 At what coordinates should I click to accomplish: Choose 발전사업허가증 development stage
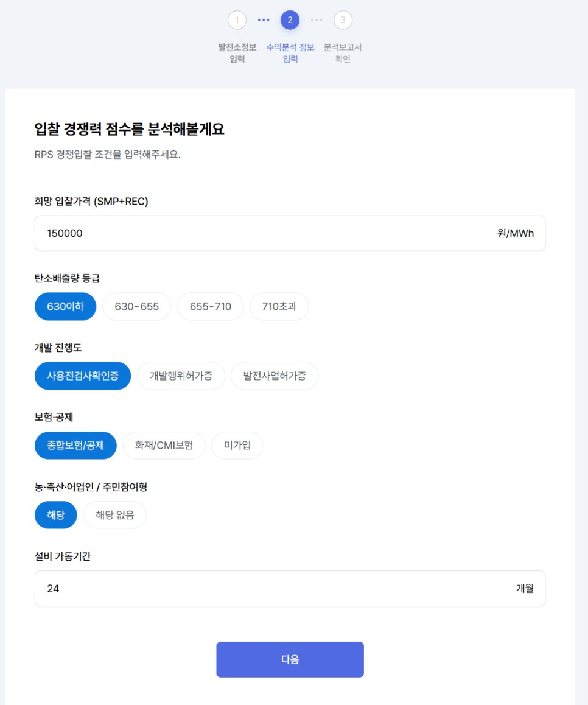point(275,376)
